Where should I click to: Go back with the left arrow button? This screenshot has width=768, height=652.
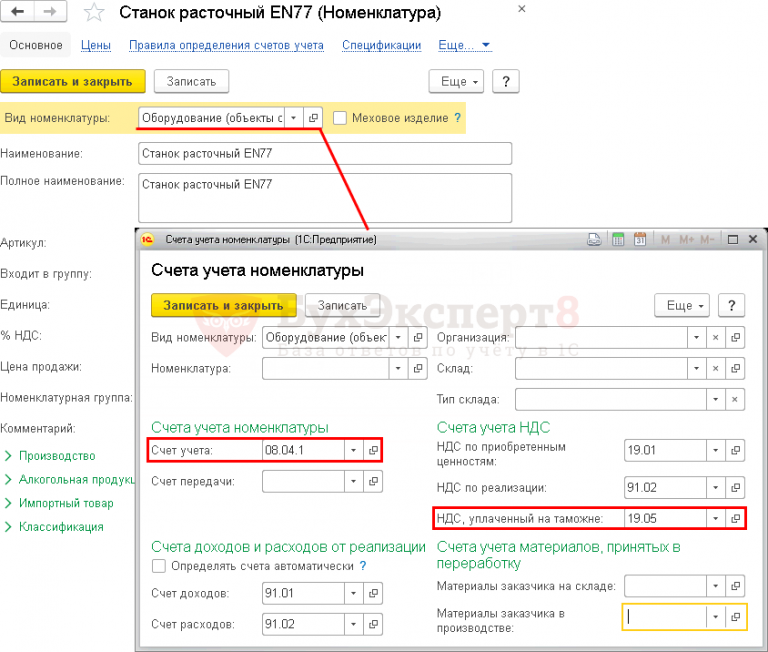[17, 11]
